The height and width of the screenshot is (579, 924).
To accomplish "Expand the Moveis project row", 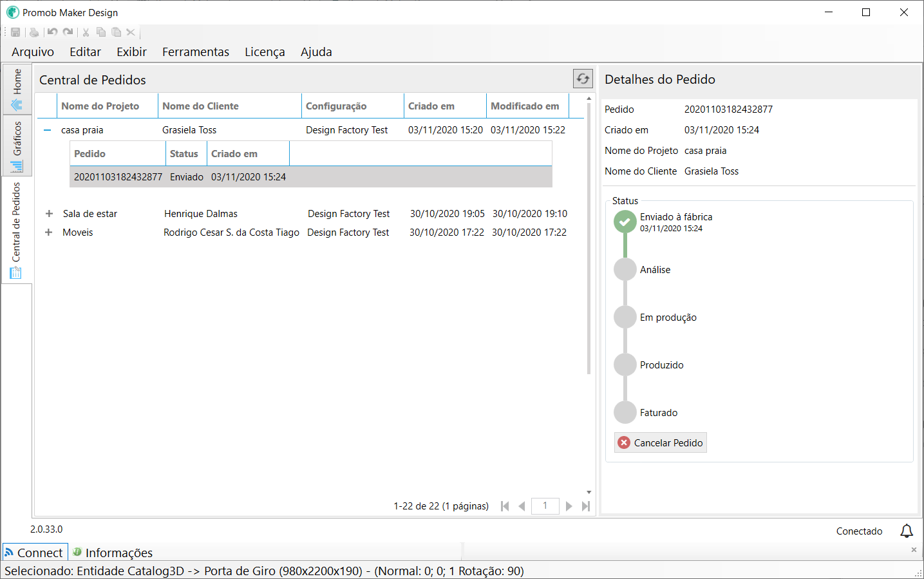I will click(x=48, y=233).
